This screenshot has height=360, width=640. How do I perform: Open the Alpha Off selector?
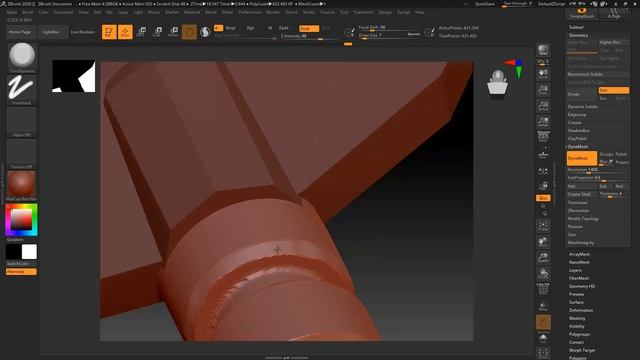pos(22,122)
